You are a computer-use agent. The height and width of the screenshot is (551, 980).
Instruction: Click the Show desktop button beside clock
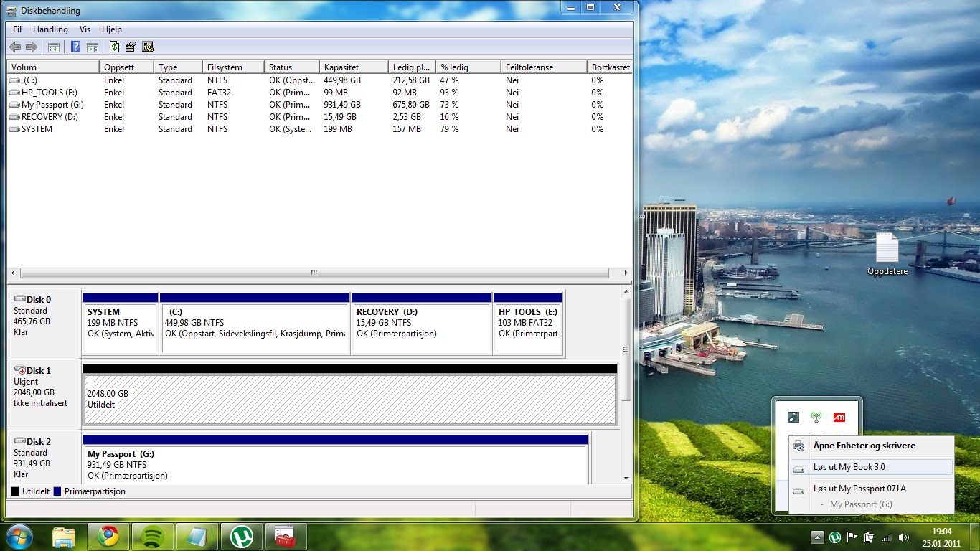point(975,537)
